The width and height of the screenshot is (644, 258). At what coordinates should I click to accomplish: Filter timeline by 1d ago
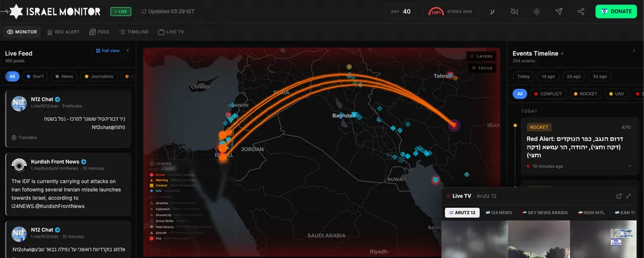pyautogui.click(x=548, y=77)
